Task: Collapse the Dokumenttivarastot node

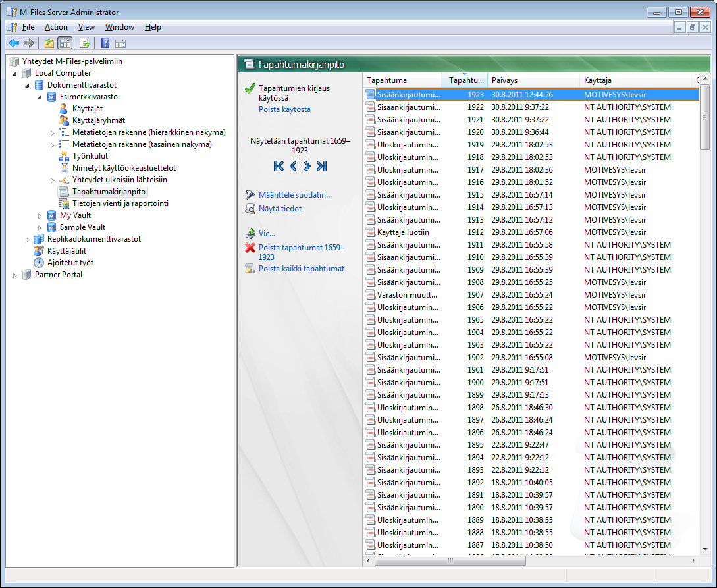Action: point(27,85)
